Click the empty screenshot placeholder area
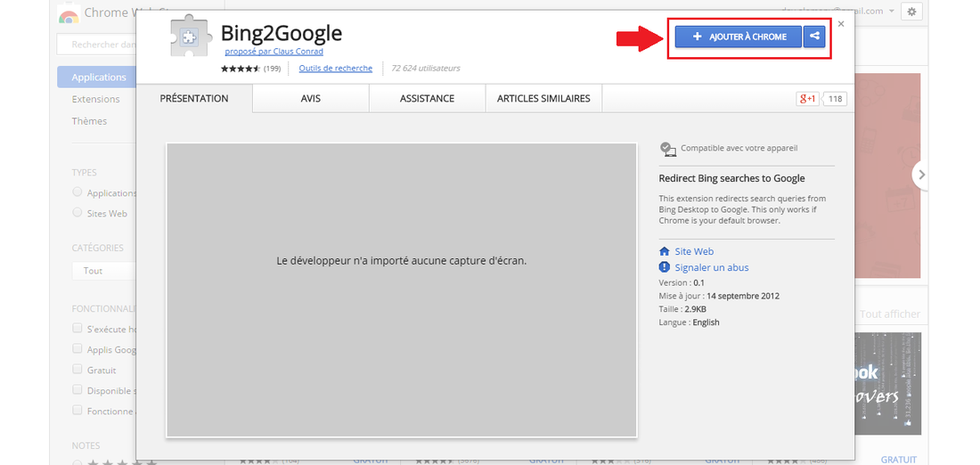Image resolution: width=980 pixels, height=465 pixels. click(x=401, y=290)
